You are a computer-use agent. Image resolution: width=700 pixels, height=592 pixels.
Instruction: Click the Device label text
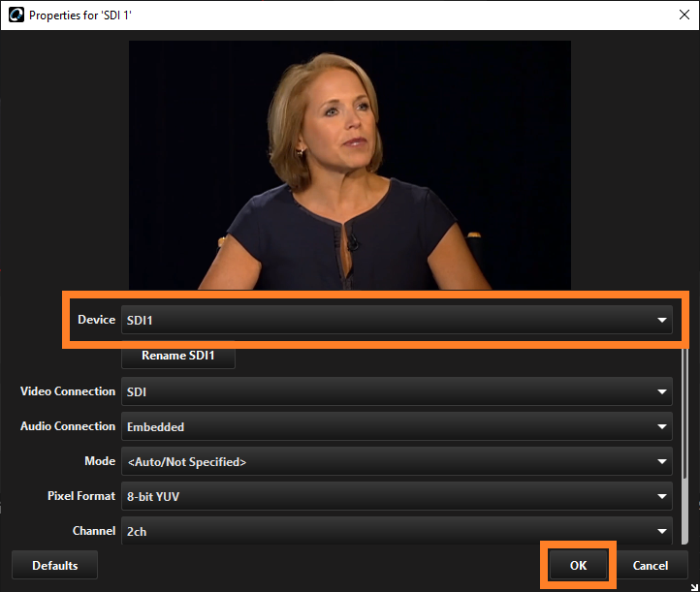click(96, 320)
